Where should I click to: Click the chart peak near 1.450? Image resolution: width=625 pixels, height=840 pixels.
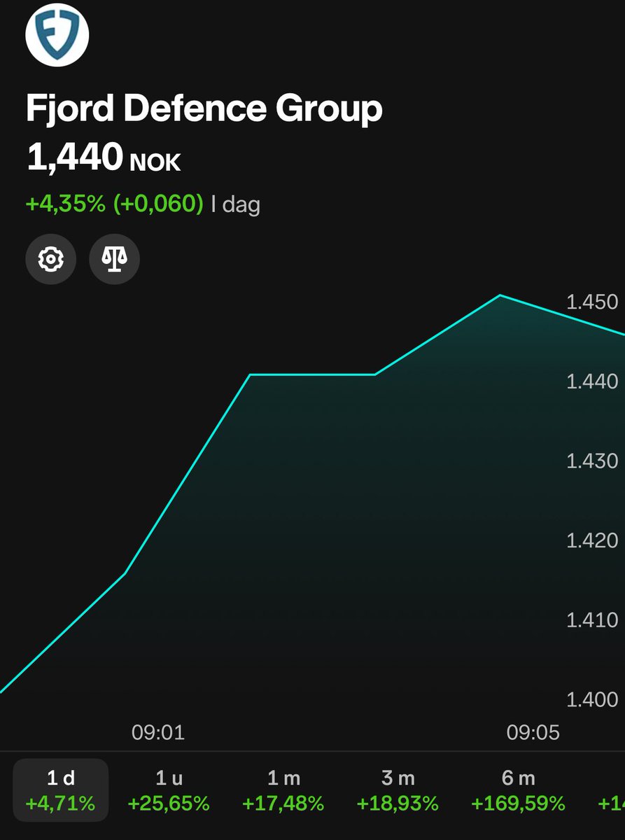[x=500, y=295]
